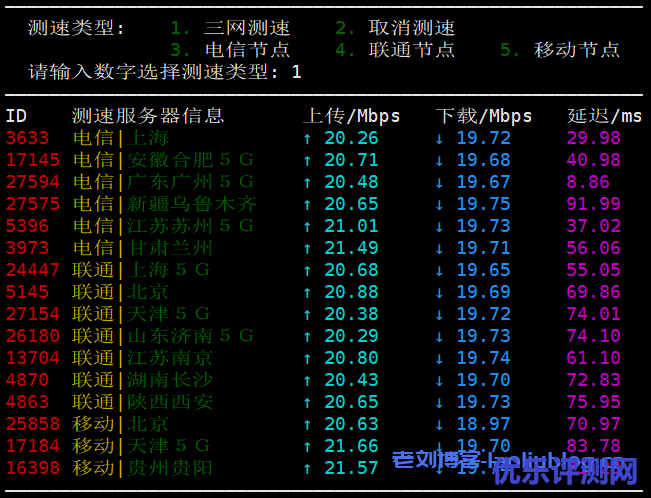The height and width of the screenshot is (498, 651).
Task: Click the speed test type input value
Action: tap(296, 72)
